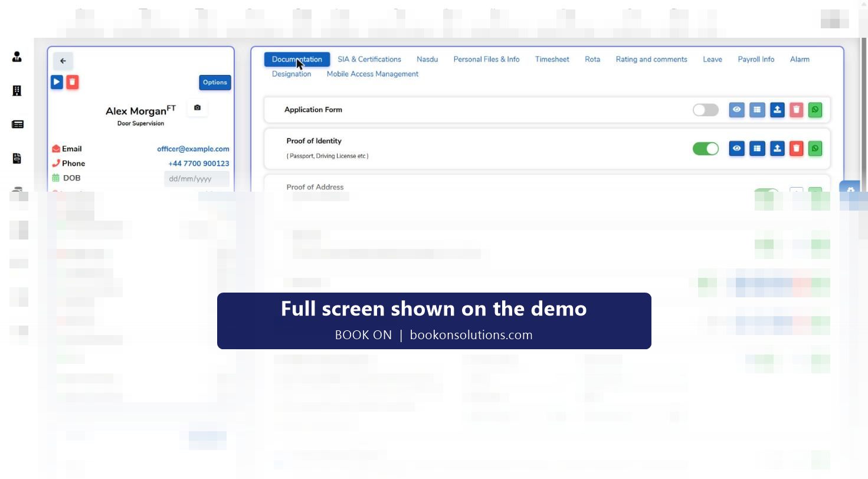The image size is (868, 479).
Task: Switch to the Leave tab
Action: [x=712, y=59]
